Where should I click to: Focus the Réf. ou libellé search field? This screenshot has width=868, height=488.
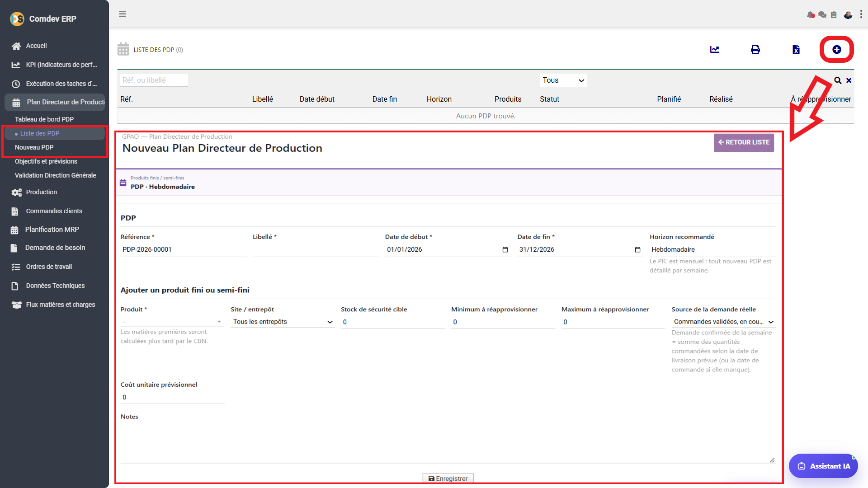pos(154,80)
